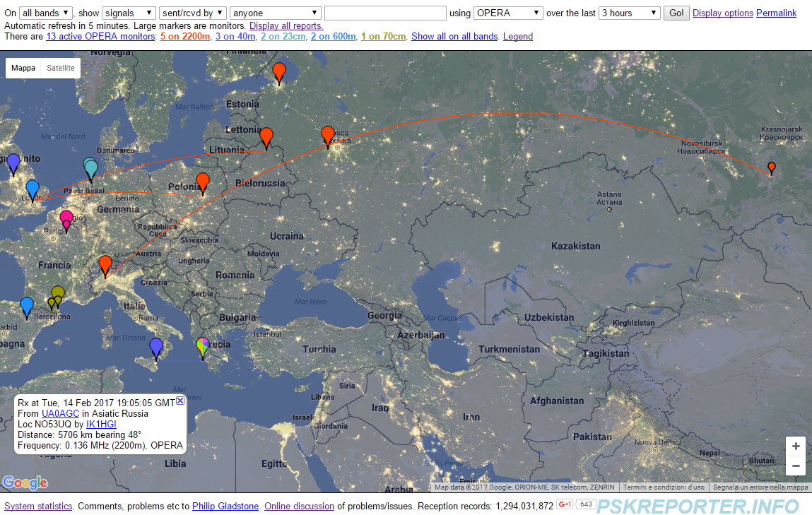Open the Permalink link
Image resolution: width=812 pixels, height=515 pixels.
(776, 13)
